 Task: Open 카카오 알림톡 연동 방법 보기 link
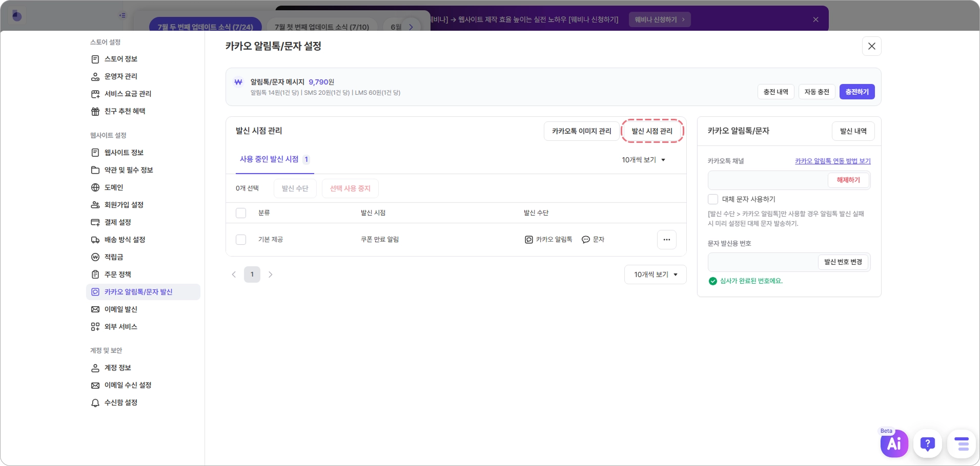[833, 161]
